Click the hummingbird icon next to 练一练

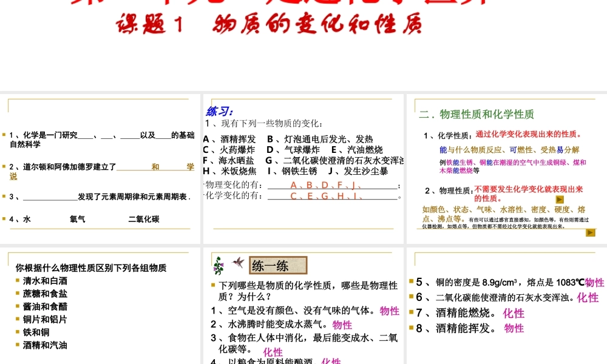tap(238, 263)
